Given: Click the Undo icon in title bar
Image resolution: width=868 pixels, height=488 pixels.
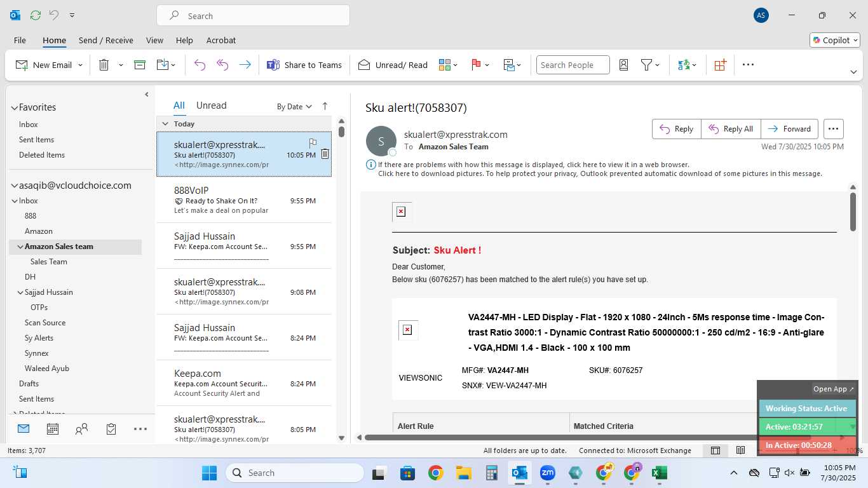Looking at the screenshot, I should click(54, 15).
